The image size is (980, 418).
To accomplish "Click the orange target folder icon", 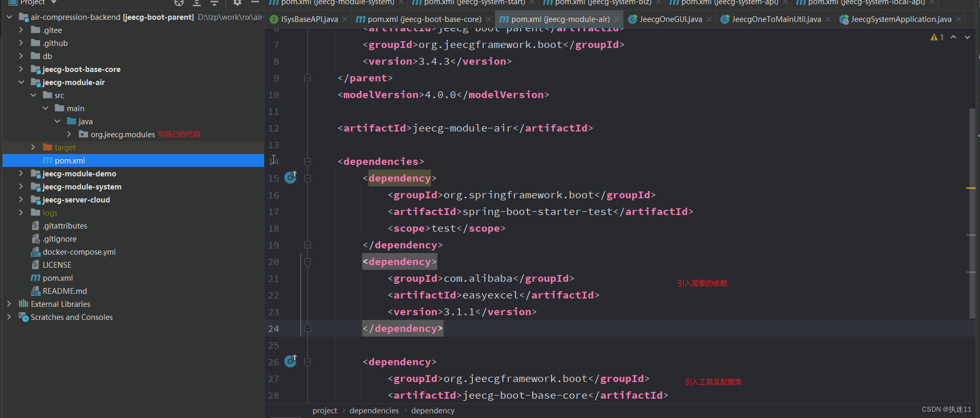I will [47, 147].
